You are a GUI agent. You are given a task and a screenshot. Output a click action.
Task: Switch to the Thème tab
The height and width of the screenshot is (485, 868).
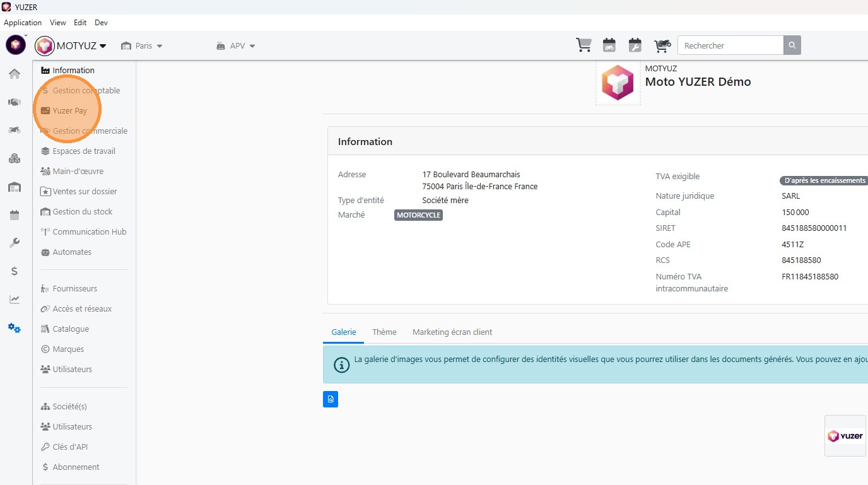click(x=384, y=332)
